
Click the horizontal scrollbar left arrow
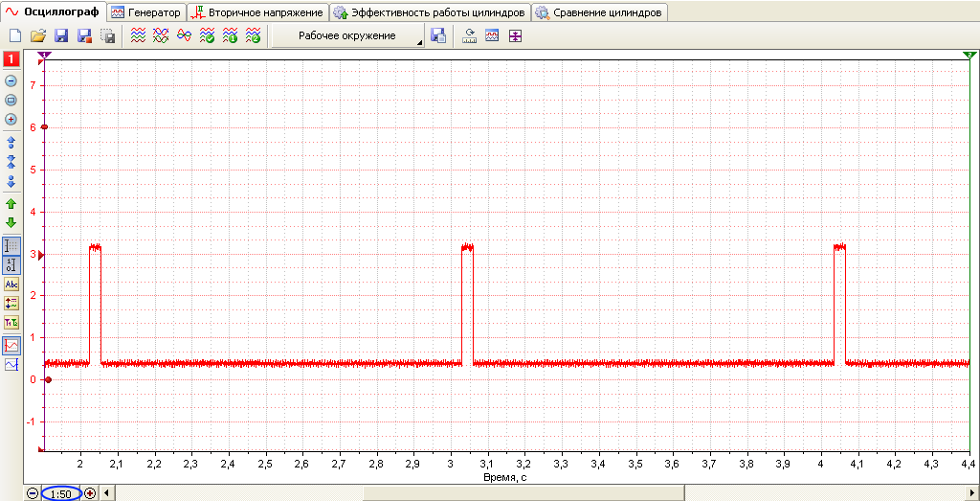(x=105, y=494)
